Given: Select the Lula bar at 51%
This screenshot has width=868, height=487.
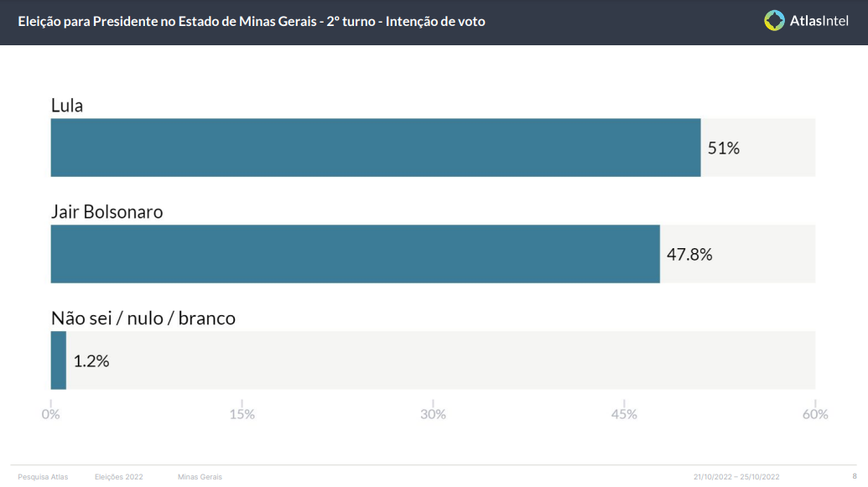Looking at the screenshot, I should [376, 148].
